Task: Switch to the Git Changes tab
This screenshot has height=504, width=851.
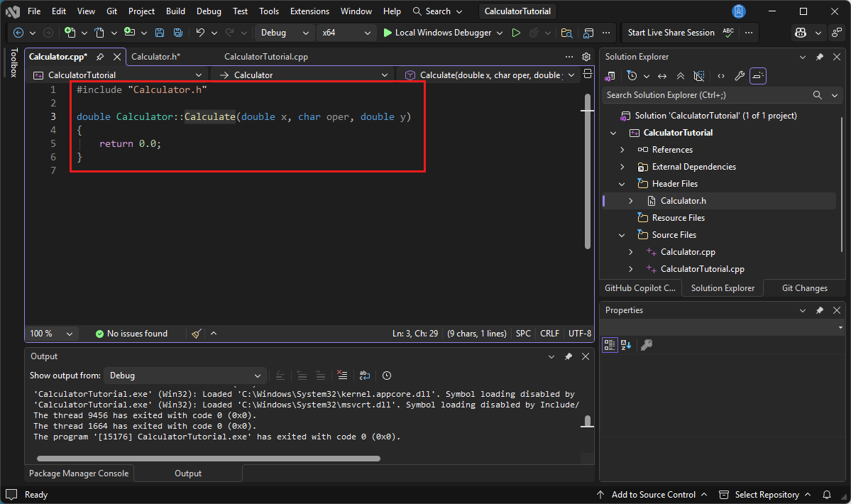Action: [x=804, y=288]
